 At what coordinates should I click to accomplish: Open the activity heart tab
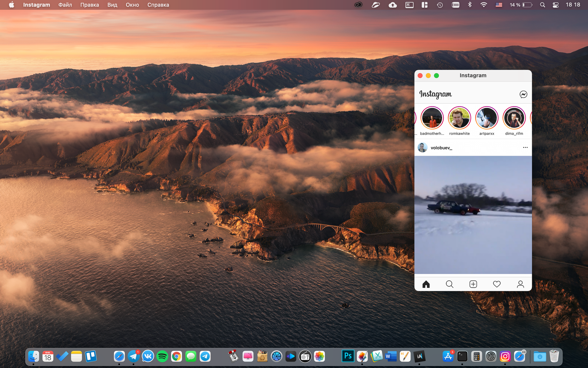coord(497,284)
